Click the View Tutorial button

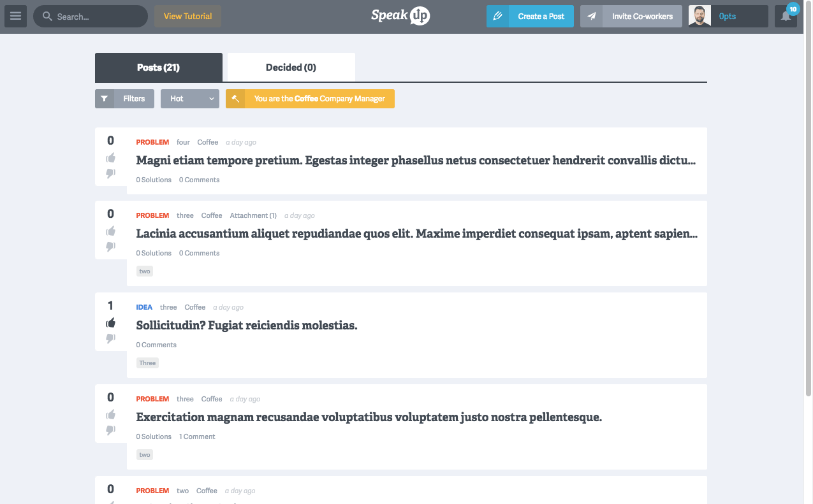[187, 16]
